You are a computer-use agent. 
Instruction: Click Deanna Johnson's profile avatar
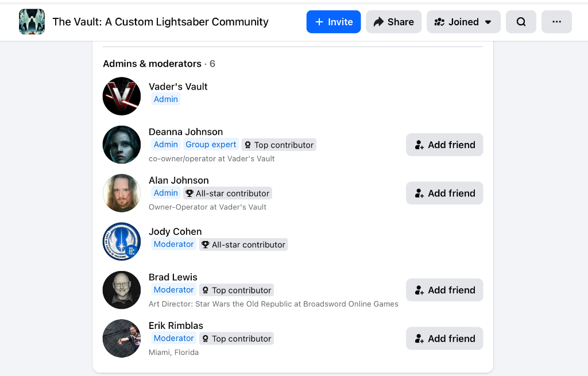[122, 145]
